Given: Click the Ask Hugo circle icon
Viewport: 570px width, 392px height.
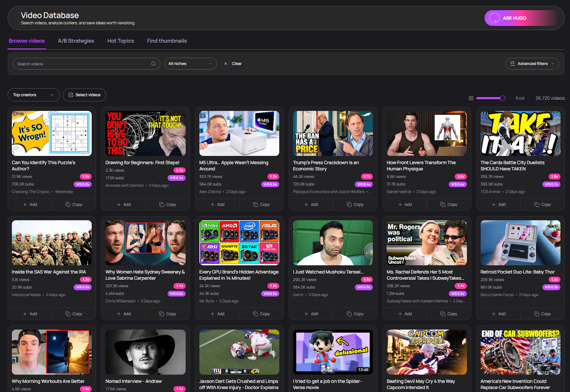Looking at the screenshot, I should click(x=494, y=18).
